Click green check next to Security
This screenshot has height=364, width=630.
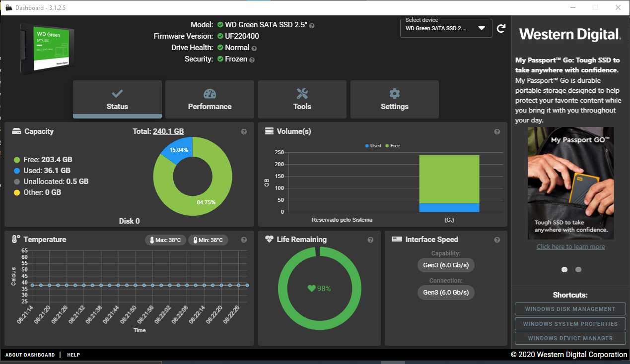(x=220, y=59)
